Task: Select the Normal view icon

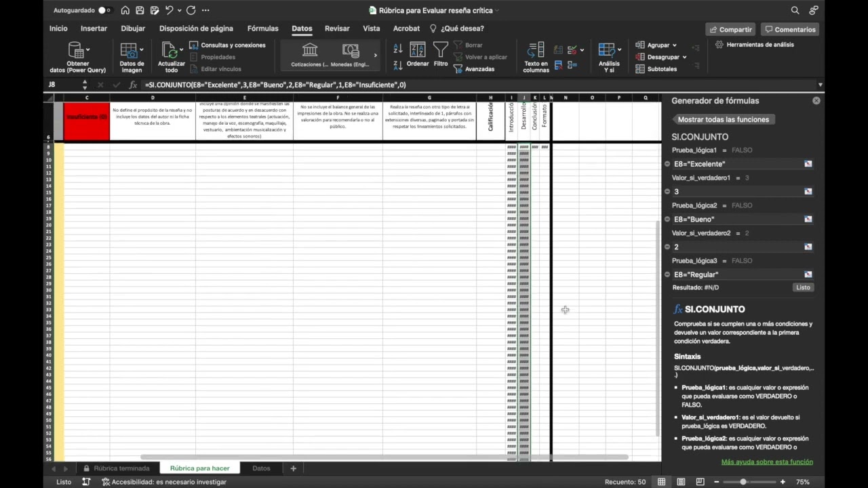Action: (661, 482)
